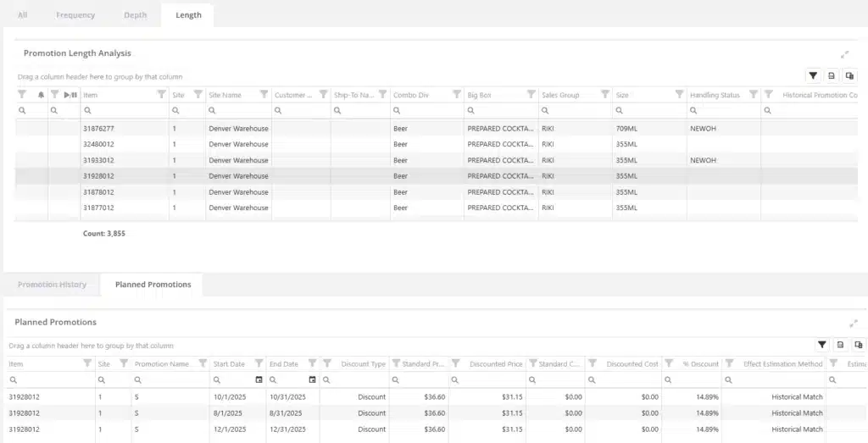Viewport: 868px width, 443px height.
Task: Click Item search field in Promotion Length Analysis
Action: click(x=125, y=111)
